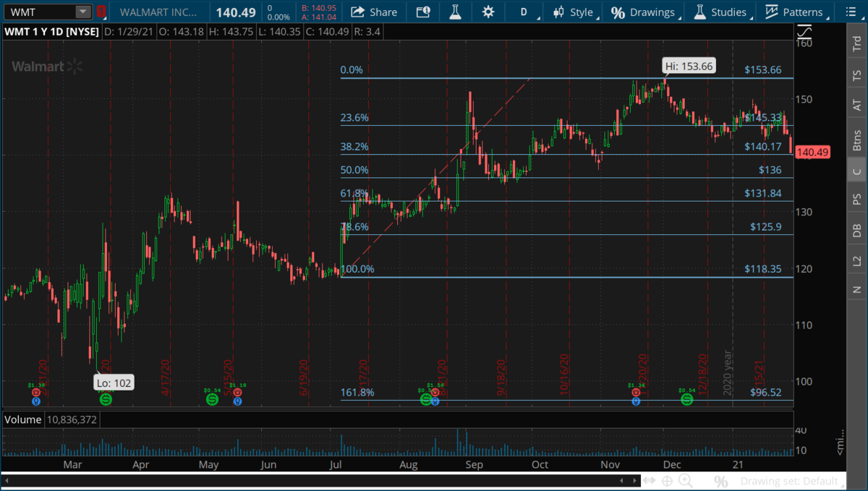The height and width of the screenshot is (491, 868).
Task: Click the 161.8% Fibonacci extension label
Action: pos(357,393)
